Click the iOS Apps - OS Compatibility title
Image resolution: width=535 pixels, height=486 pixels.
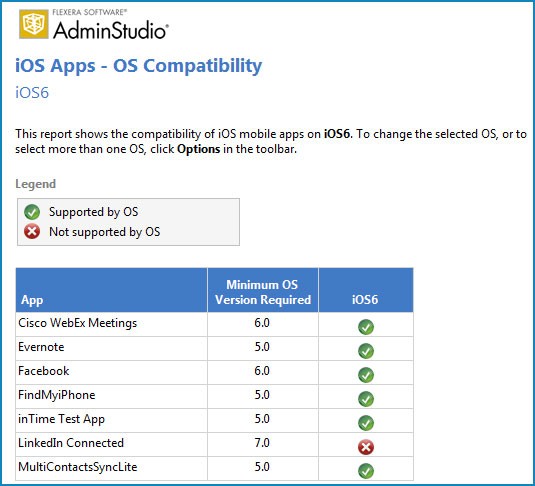139,66
